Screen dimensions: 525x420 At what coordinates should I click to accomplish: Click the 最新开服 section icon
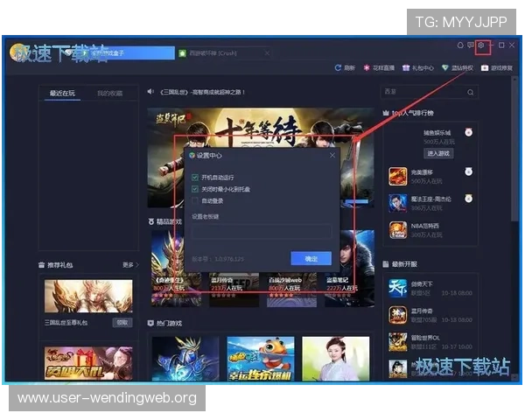coord(386,264)
